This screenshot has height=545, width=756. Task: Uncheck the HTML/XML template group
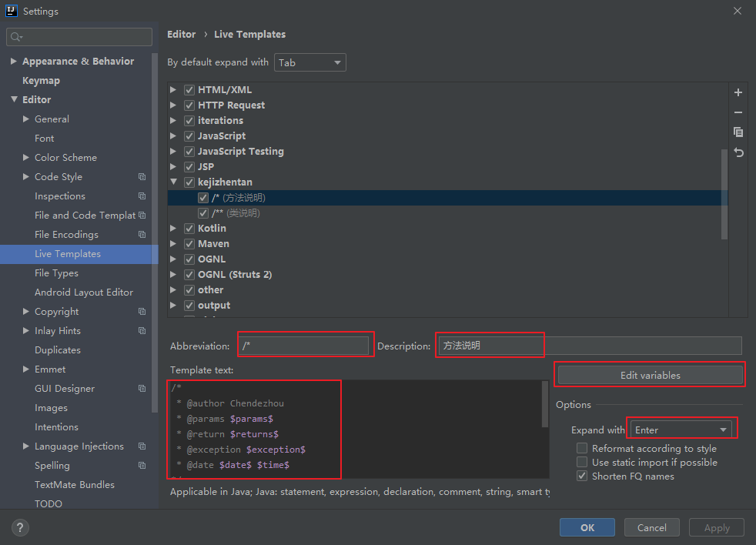[189, 90]
